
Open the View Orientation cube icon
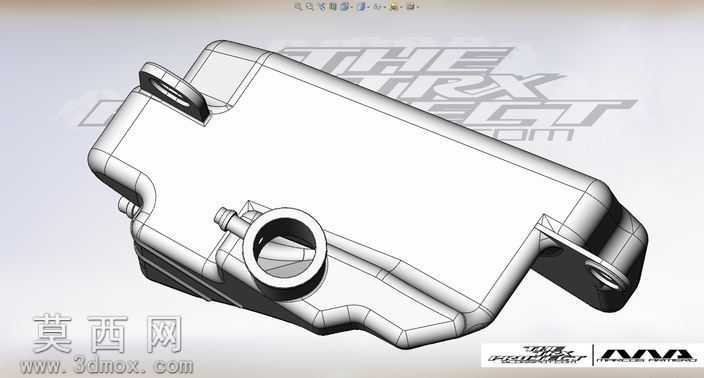[344, 6]
